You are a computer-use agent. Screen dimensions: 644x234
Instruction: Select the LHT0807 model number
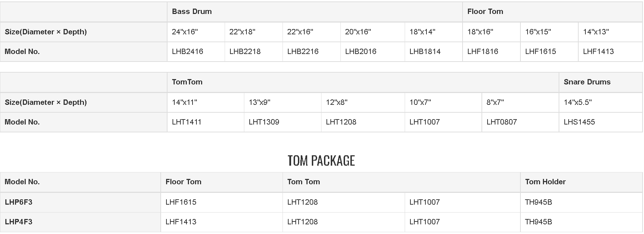coord(501,122)
